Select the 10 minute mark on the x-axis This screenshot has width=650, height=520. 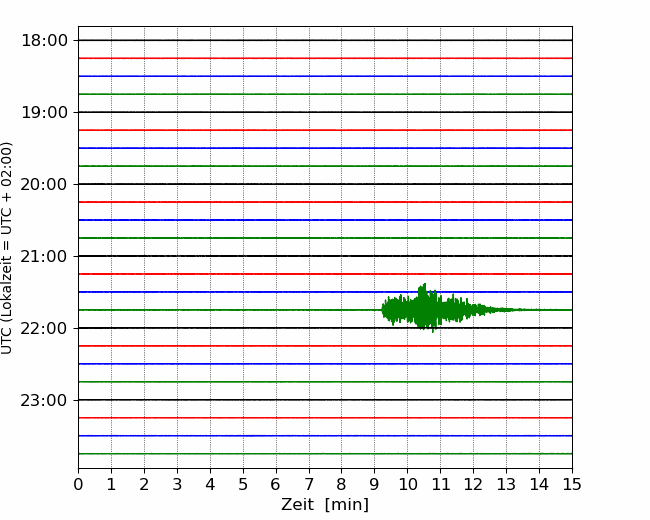click(x=407, y=485)
